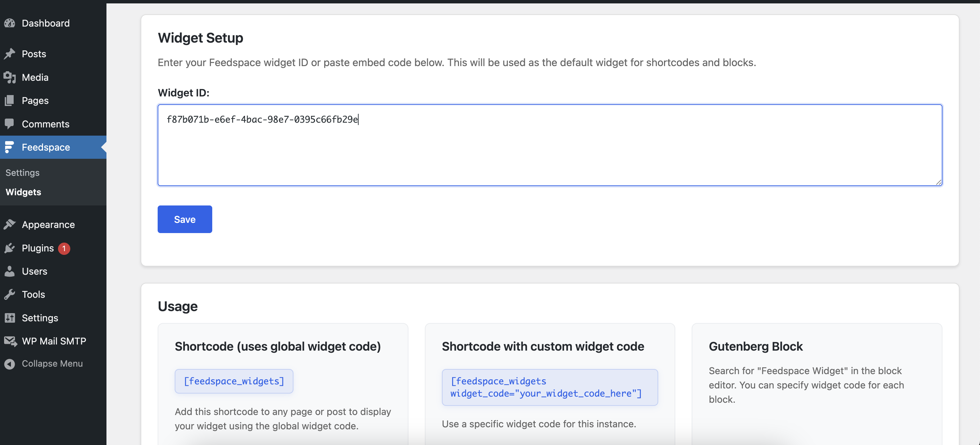The image size is (980, 445).
Task: Click the [feedspace_widgets] shortcode box
Action: 234,381
